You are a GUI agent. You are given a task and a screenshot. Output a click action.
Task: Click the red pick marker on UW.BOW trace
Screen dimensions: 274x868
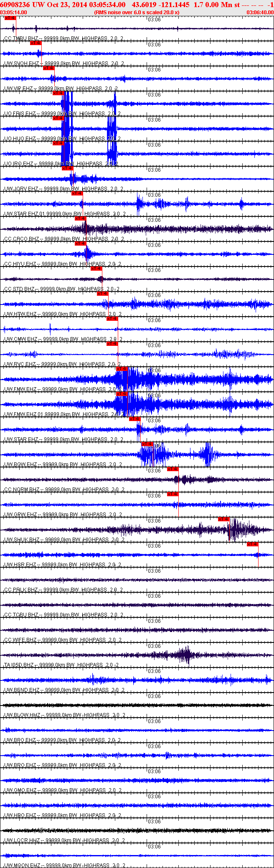coord(147,444)
